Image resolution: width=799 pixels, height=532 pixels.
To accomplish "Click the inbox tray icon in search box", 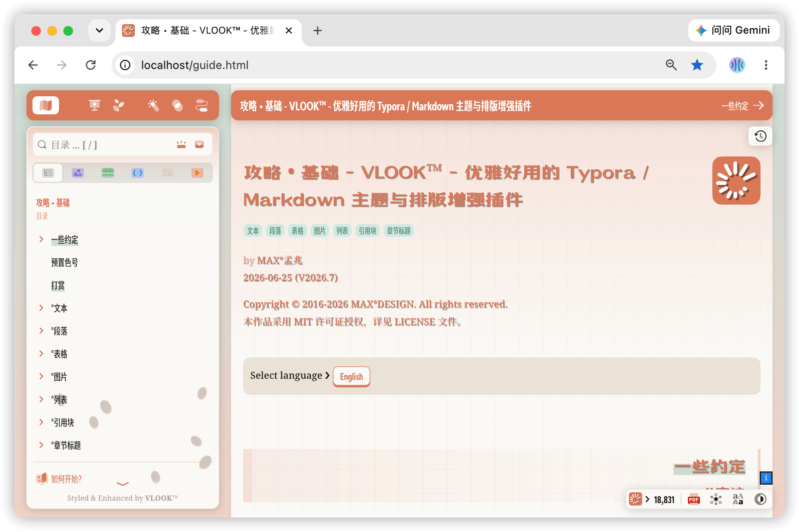I will click(199, 145).
